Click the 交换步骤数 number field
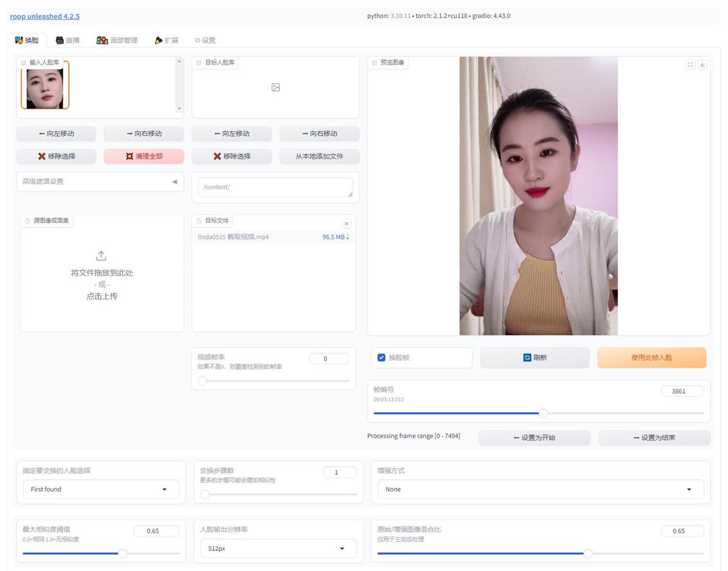Image resolution: width=728 pixels, height=571 pixels. pyautogui.click(x=340, y=472)
